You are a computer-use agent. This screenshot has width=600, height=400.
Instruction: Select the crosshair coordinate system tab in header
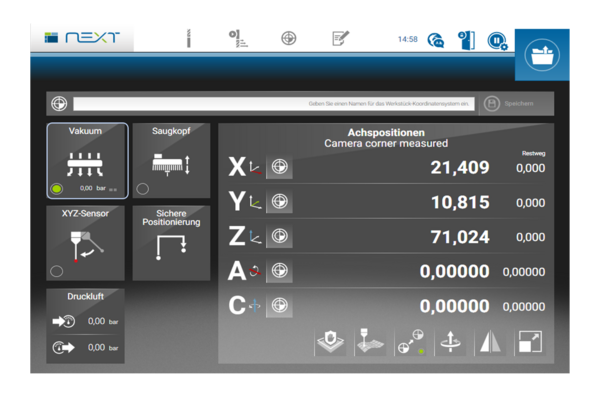click(x=289, y=38)
